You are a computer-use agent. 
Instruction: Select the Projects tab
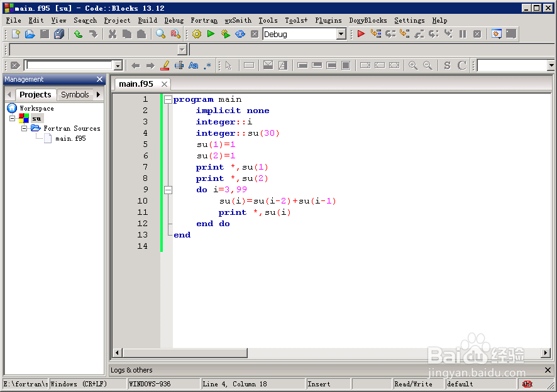[35, 94]
